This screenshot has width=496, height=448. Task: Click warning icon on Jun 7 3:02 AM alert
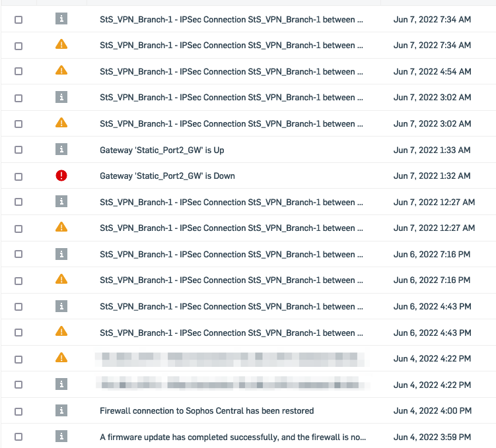click(x=61, y=123)
